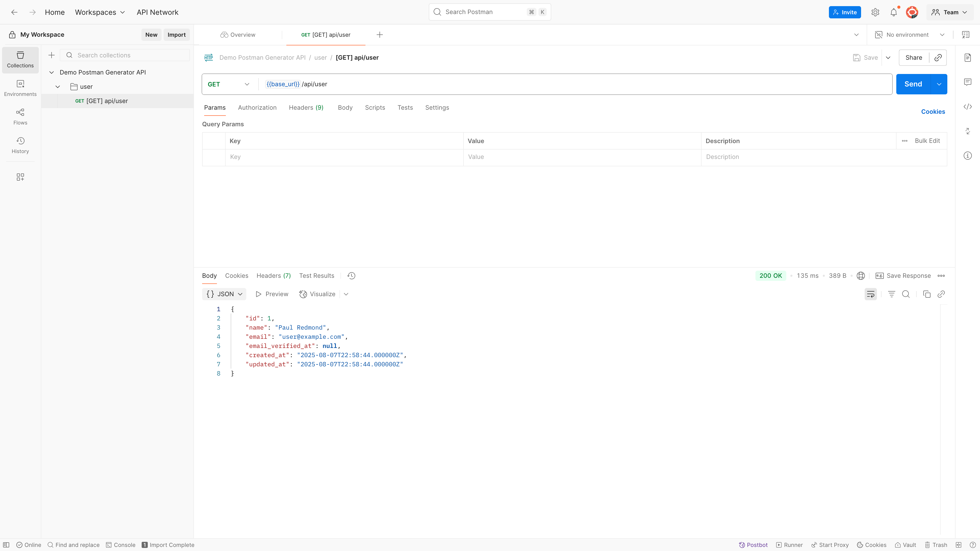
Task: Click the Import button
Action: (x=177, y=35)
